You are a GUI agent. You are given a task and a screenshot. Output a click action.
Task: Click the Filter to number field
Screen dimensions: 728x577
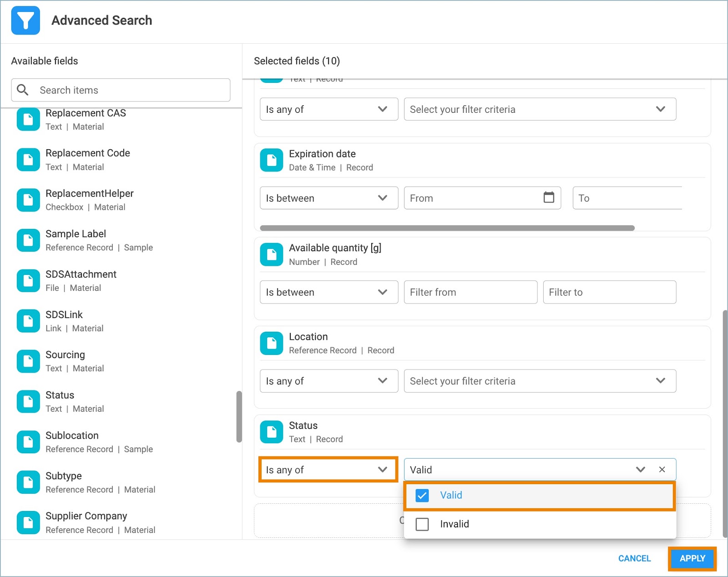point(610,292)
